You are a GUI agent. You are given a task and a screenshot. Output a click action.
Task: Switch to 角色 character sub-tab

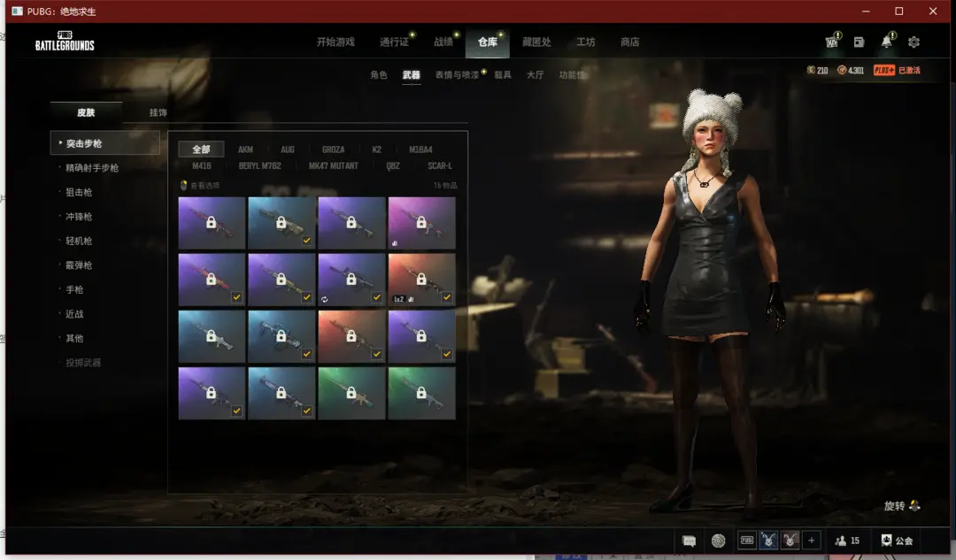379,75
